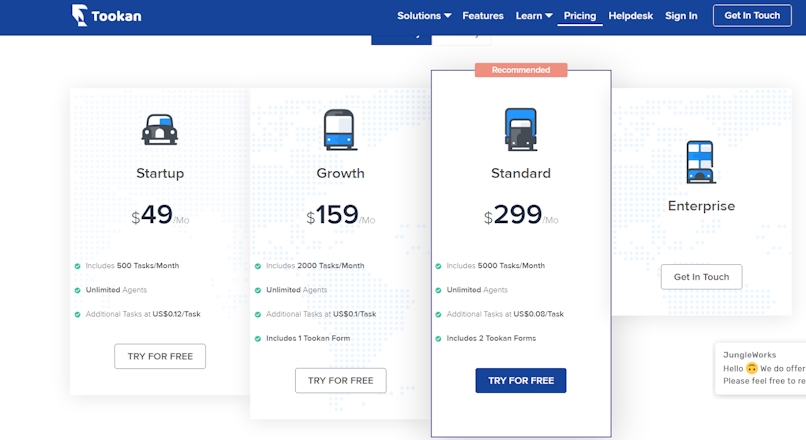The width and height of the screenshot is (806, 440).
Task: Click 'Unlimited Agents' in Standard plan
Action: 477,290
